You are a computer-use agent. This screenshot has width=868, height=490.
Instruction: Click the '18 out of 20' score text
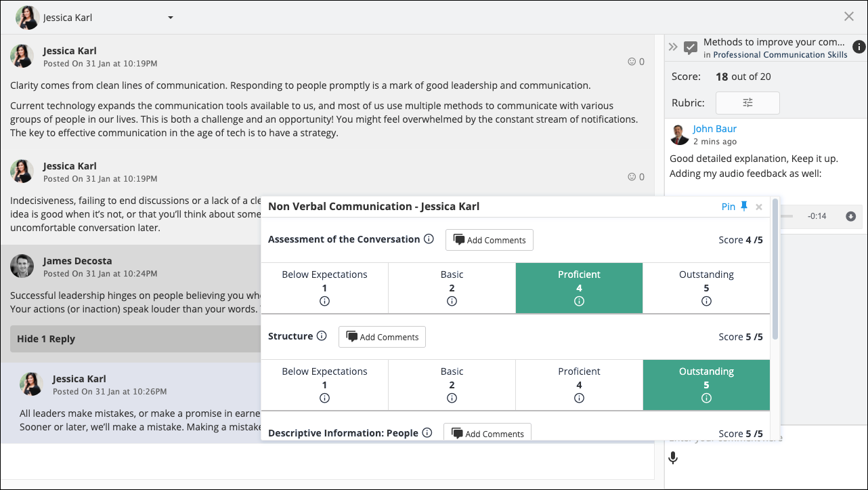pos(743,77)
